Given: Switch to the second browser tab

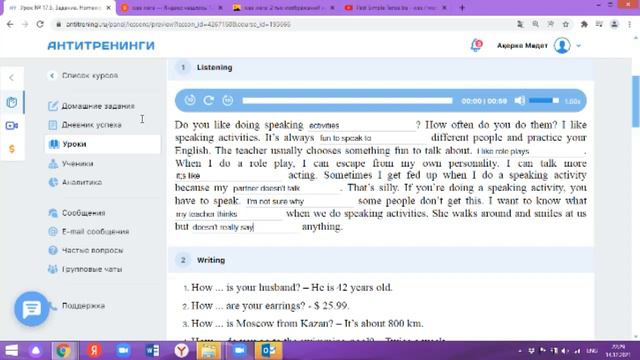Looking at the screenshot, I should click(x=171, y=8).
